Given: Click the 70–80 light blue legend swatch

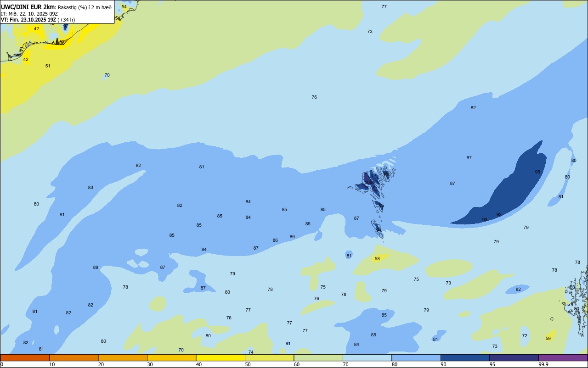Looking at the screenshot, I should point(367,357).
